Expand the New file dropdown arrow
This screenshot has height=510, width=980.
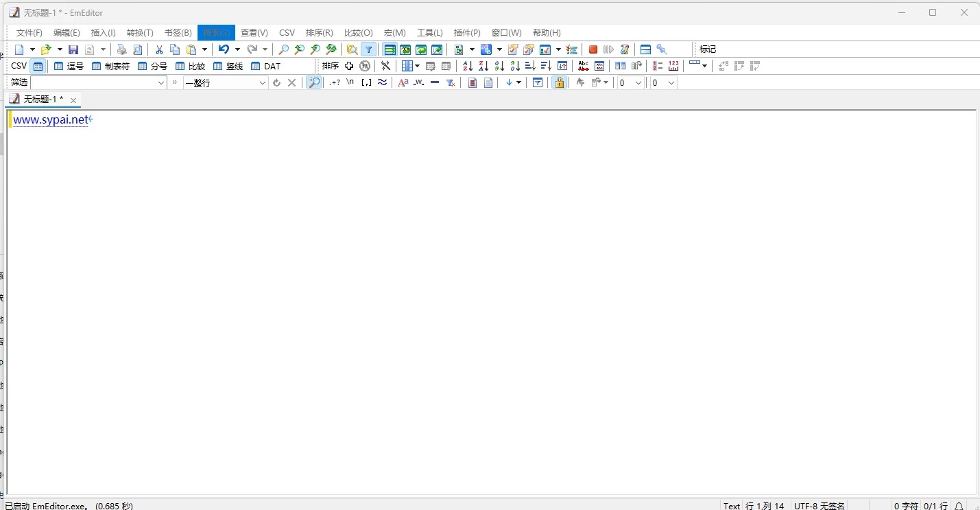[32, 49]
